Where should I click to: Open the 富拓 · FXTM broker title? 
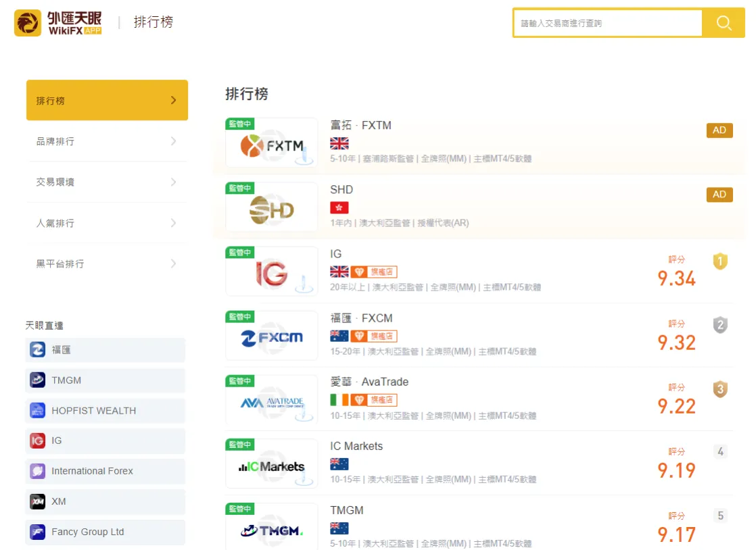pos(360,125)
